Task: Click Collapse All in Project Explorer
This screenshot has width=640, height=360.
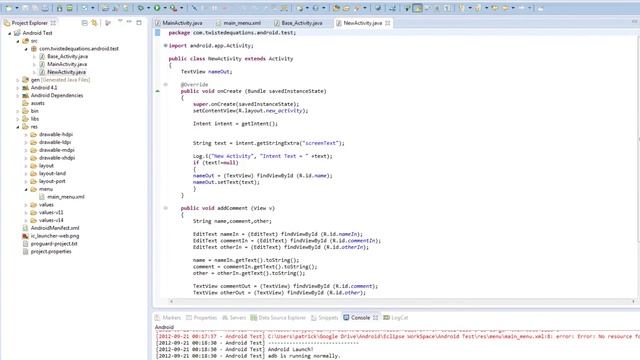Action: click(84, 23)
